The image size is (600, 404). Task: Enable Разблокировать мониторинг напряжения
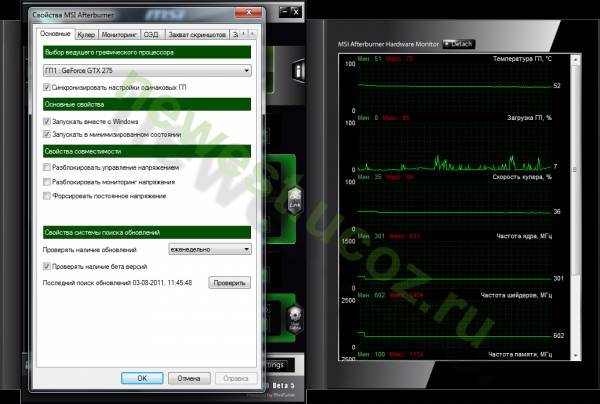coord(47,182)
